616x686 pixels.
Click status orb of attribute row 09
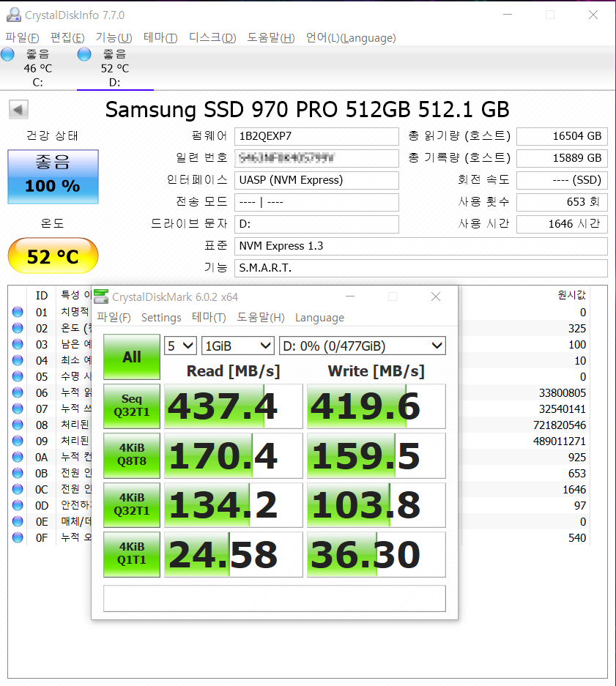pyautogui.click(x=18, y=441)
